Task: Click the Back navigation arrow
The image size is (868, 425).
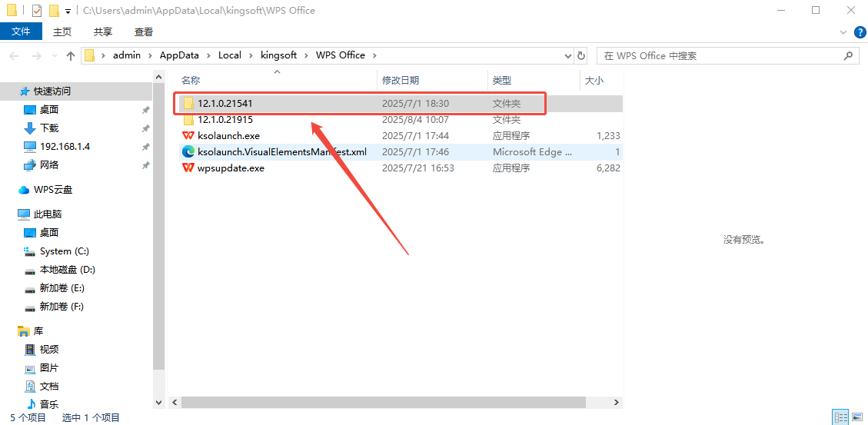Action: 15,56
